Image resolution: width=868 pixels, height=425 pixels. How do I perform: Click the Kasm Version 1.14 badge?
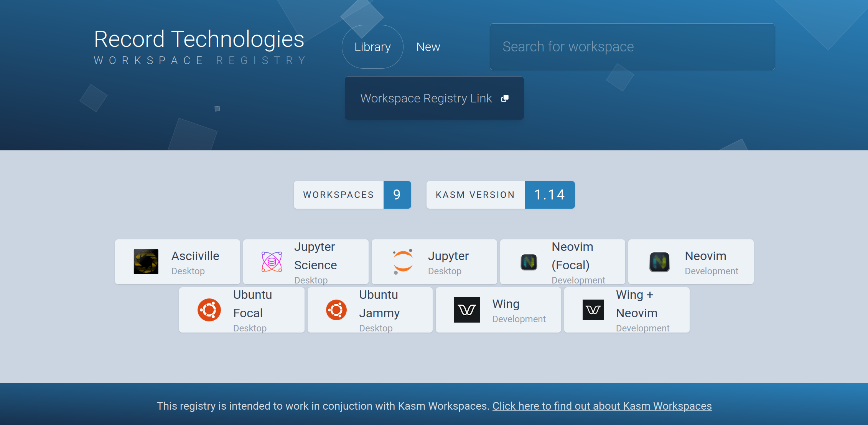click(549, 195)
